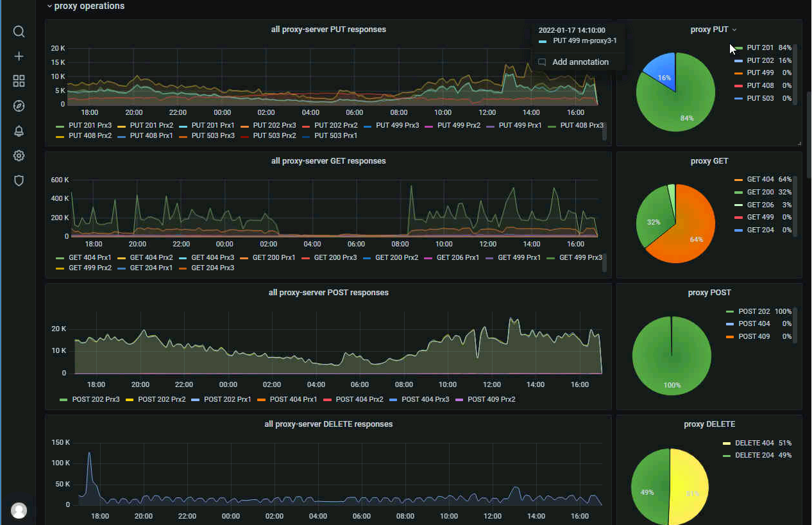
Task: Select GET 200 legend entry in pie panel
Action: (760, 192)
